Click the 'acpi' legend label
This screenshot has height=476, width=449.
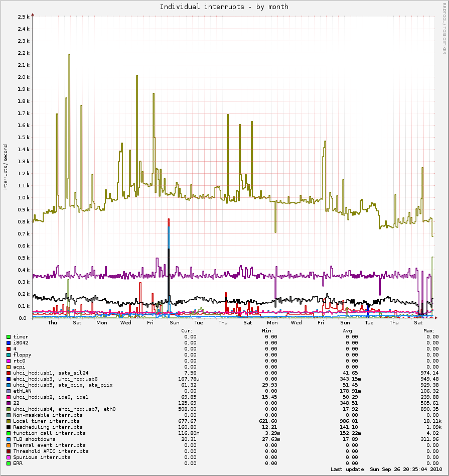point(19,367)
